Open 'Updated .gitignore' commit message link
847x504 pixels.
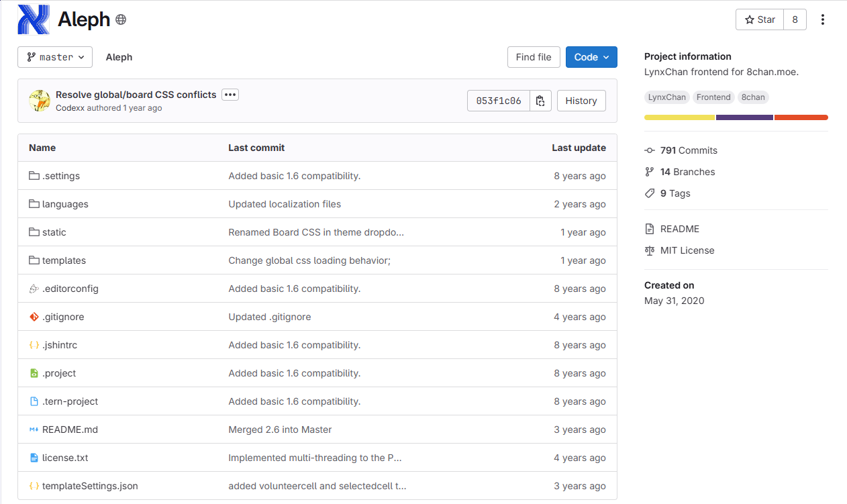click(270, 317)
